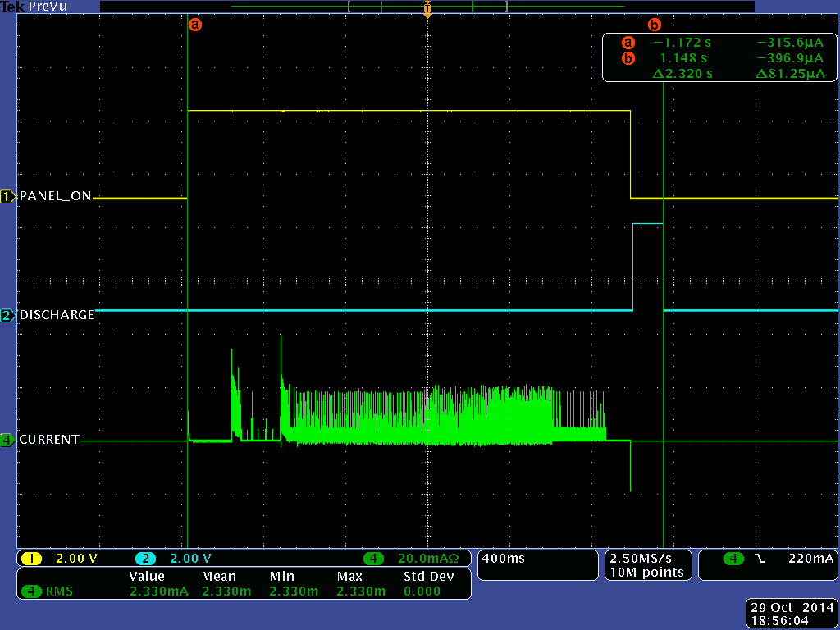Click cursor a marker above the graticule
Image resolution: width=840 pixels, height=630 pixels.
click(194, 25)
